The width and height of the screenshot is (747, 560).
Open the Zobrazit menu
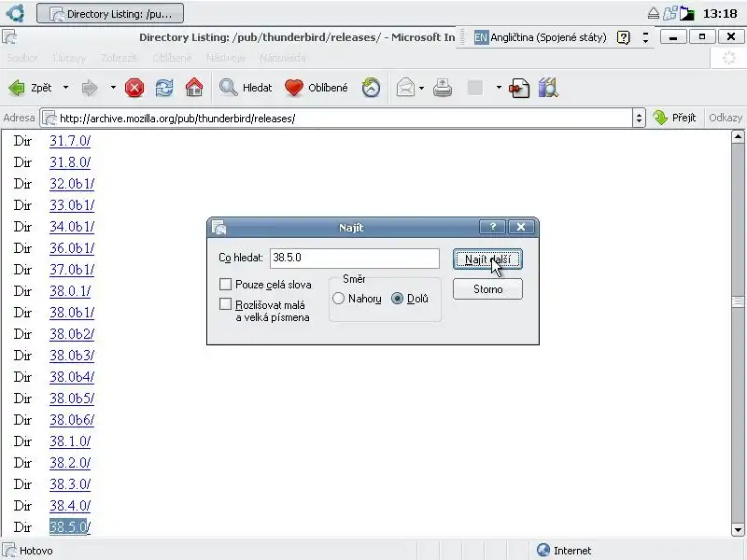point(120,58)
